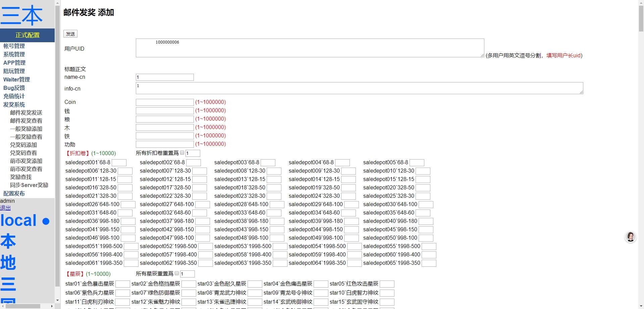
Task: Click the 用户UID text area
Action: pos(310,48)
